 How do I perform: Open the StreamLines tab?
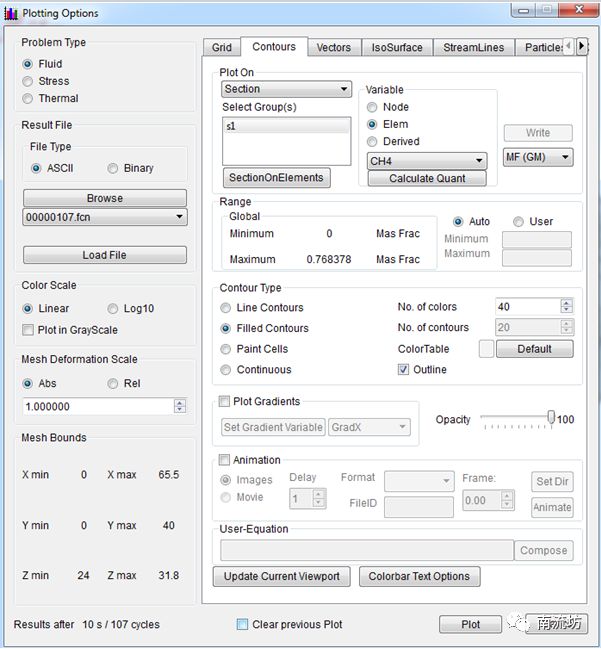475,47
